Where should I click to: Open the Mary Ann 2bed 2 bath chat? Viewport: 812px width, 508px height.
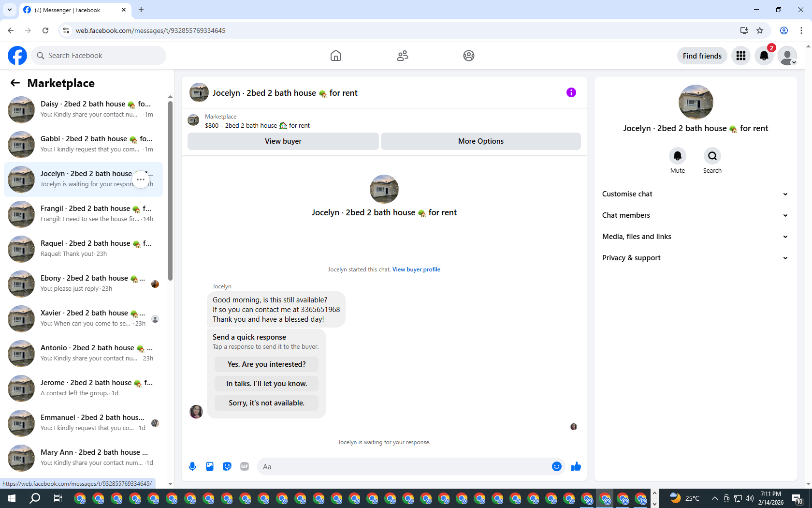[x=83, y=458]
